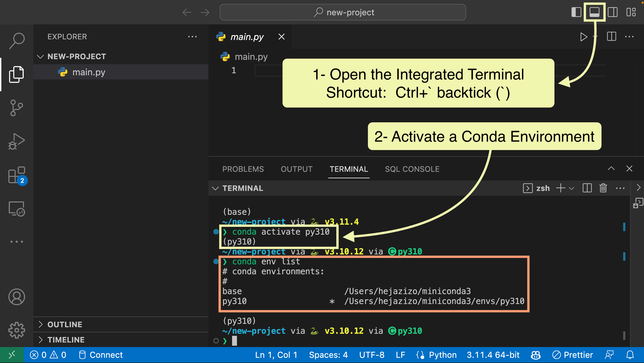
Task: Click Python 3.11.4 64-bit interpreter selector
Action: pyautogui.click(x=493, y=355)
